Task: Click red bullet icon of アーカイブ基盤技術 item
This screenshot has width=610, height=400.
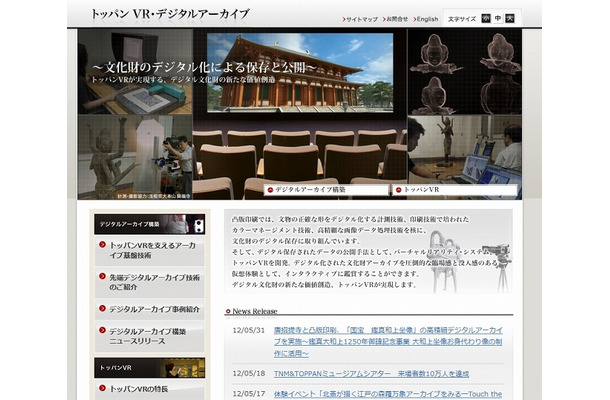Action: coord(102,244)
